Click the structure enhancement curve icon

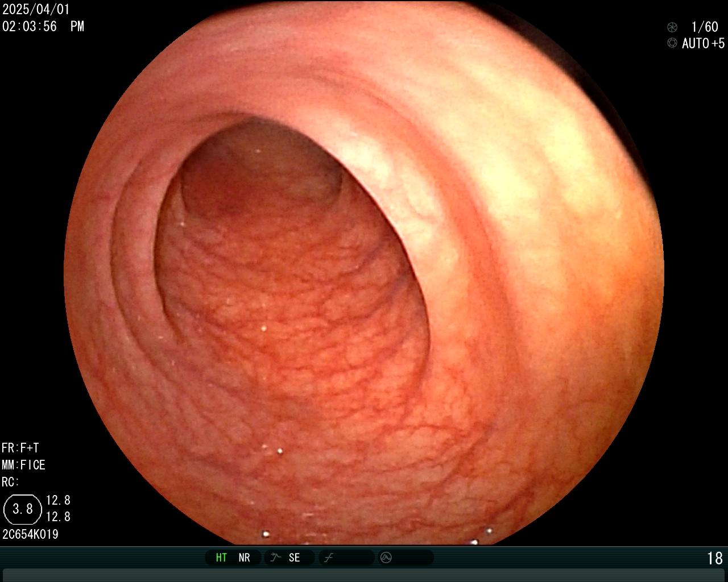click(275, 558)
